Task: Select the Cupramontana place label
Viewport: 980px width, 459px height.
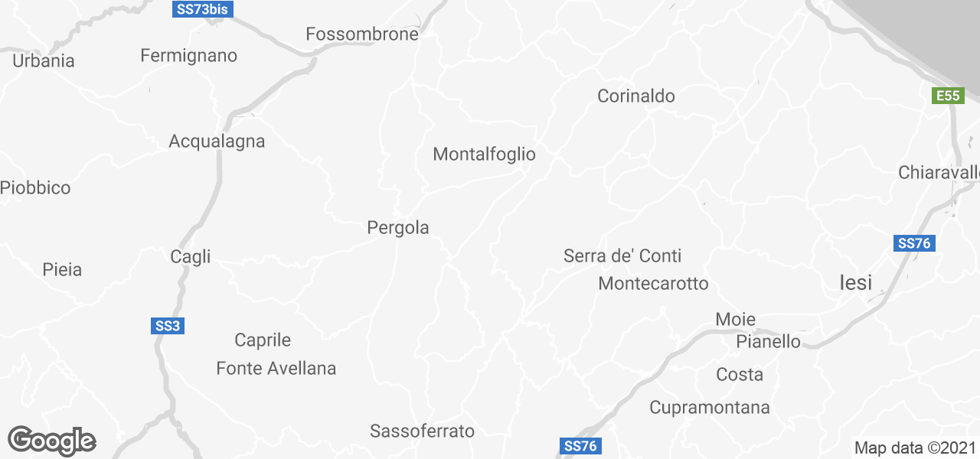Action: tap(710, 408)
